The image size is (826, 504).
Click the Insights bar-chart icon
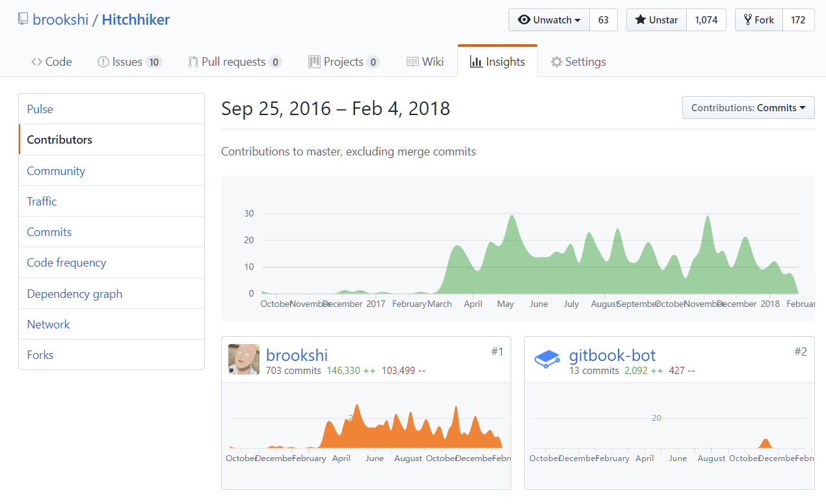(x=476, y=62)
